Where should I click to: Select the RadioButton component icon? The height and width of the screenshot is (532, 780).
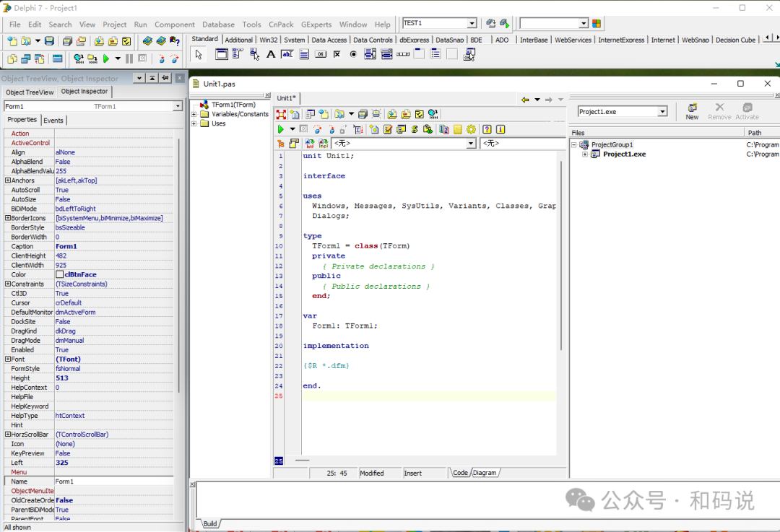click(x=353, y=54)
